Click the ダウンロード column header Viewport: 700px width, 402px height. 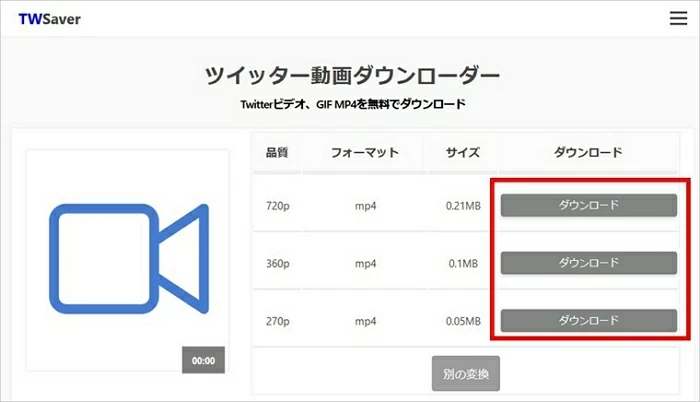[588, 153]
